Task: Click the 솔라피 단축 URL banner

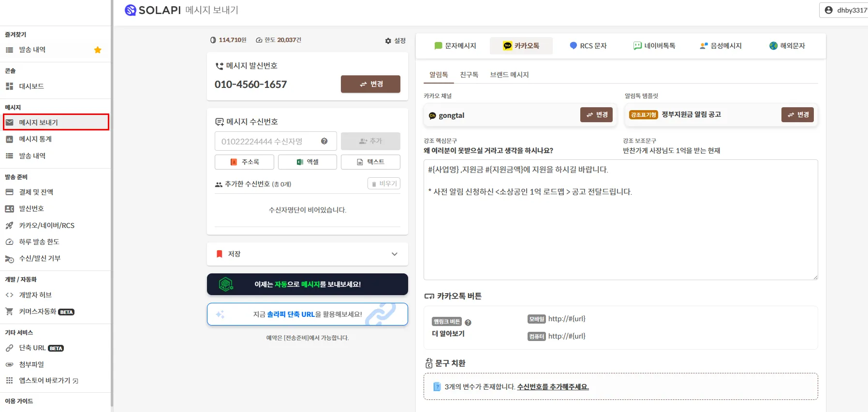Action: pos(308,314)
